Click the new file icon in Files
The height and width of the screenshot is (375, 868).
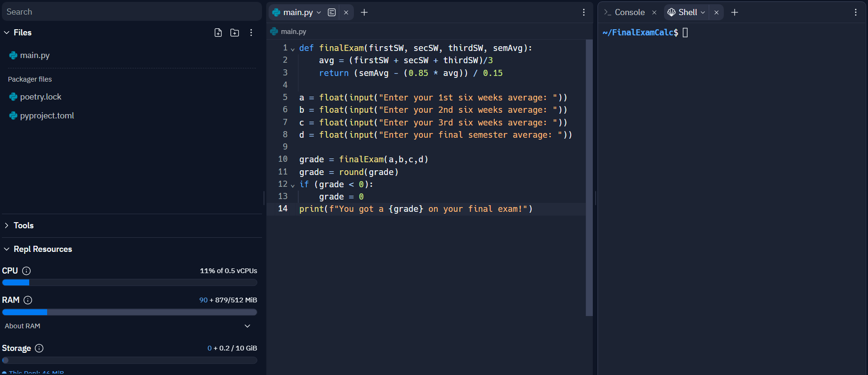218,33
